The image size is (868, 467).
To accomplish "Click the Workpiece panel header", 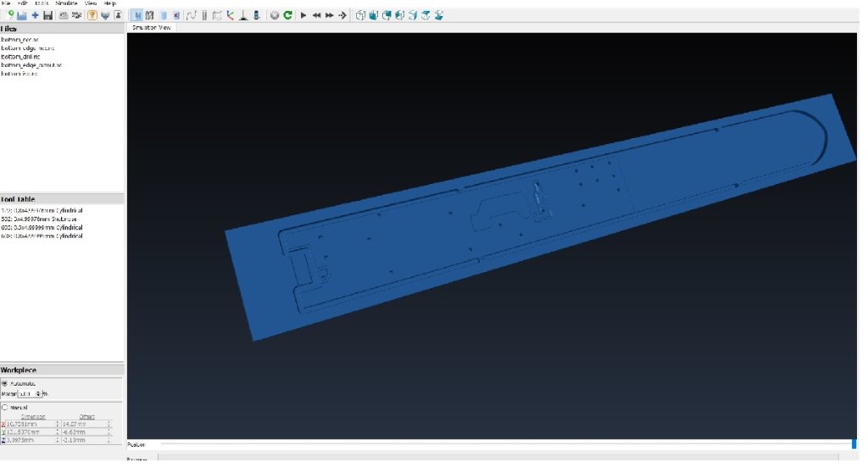I will pyautogui.click(x=62, y=370).
